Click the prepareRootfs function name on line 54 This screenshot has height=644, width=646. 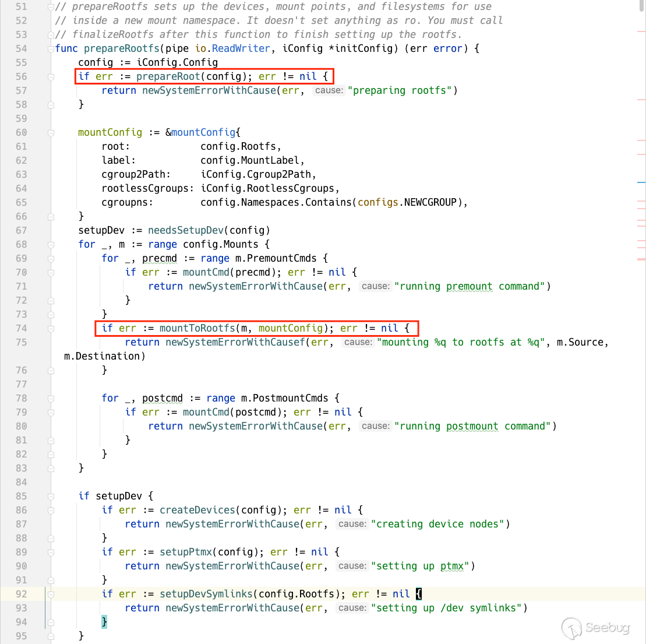(x=122, y=48)
